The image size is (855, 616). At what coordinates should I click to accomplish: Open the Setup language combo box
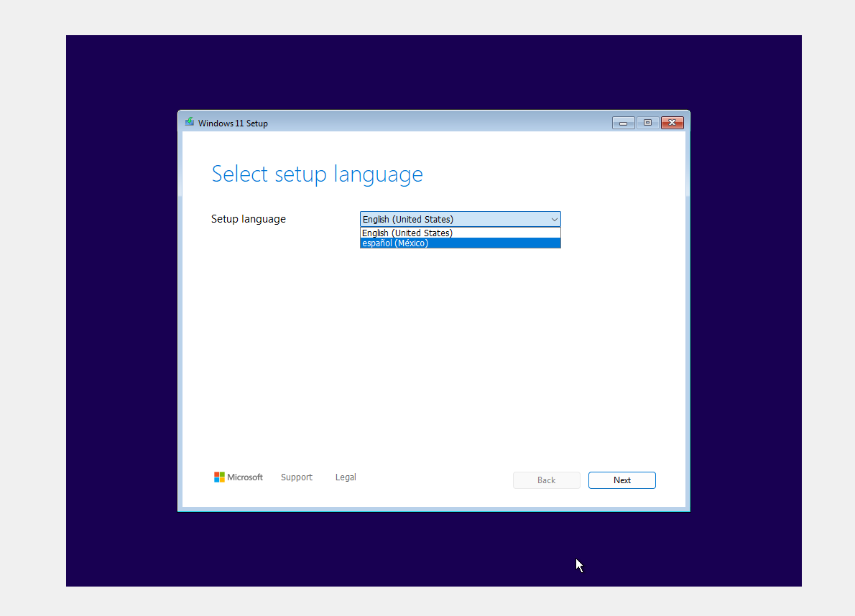(461, 219)
